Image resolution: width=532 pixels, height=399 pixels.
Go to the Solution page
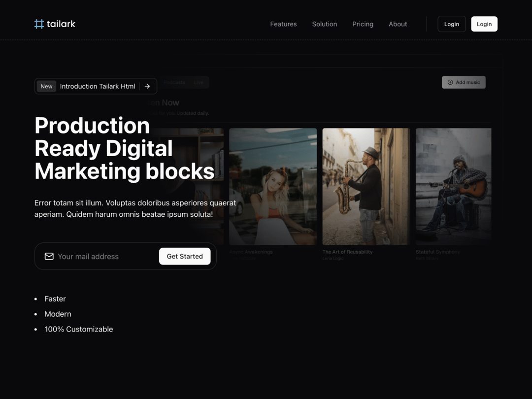[324, 24]
